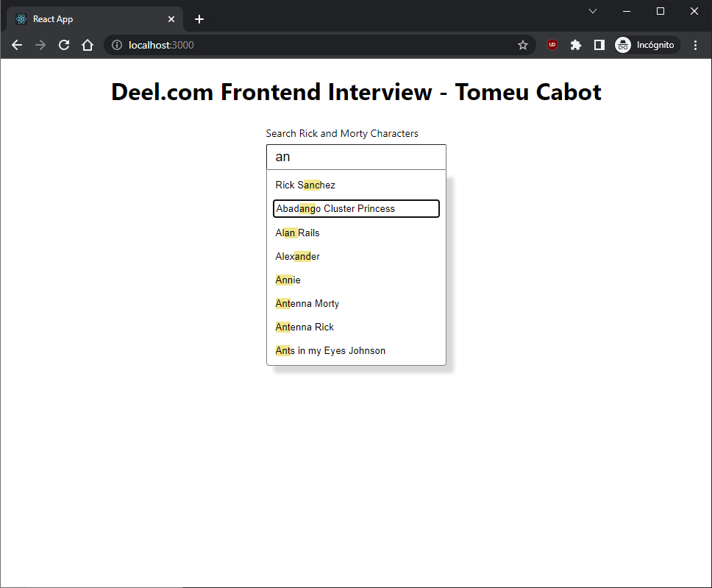Pick Antenna Rick from suggestions
Viewport: 712px width, 588px height.
[356, 327]
